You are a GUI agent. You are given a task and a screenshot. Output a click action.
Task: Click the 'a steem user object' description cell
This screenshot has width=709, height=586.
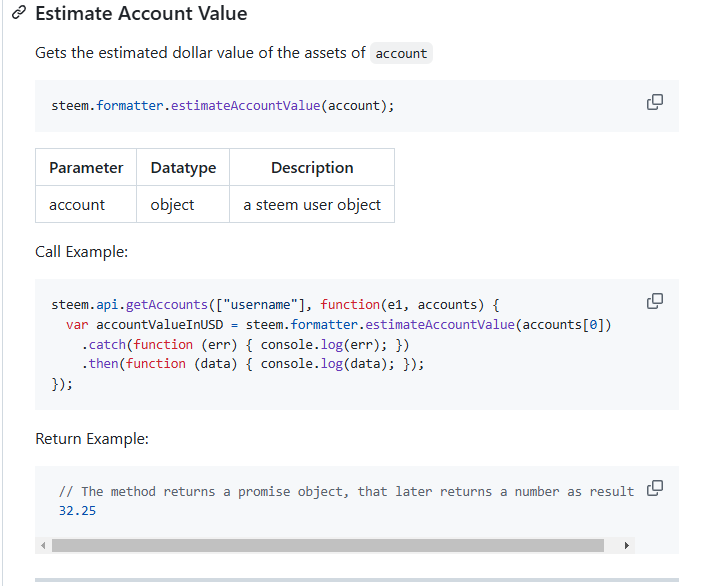312,204
